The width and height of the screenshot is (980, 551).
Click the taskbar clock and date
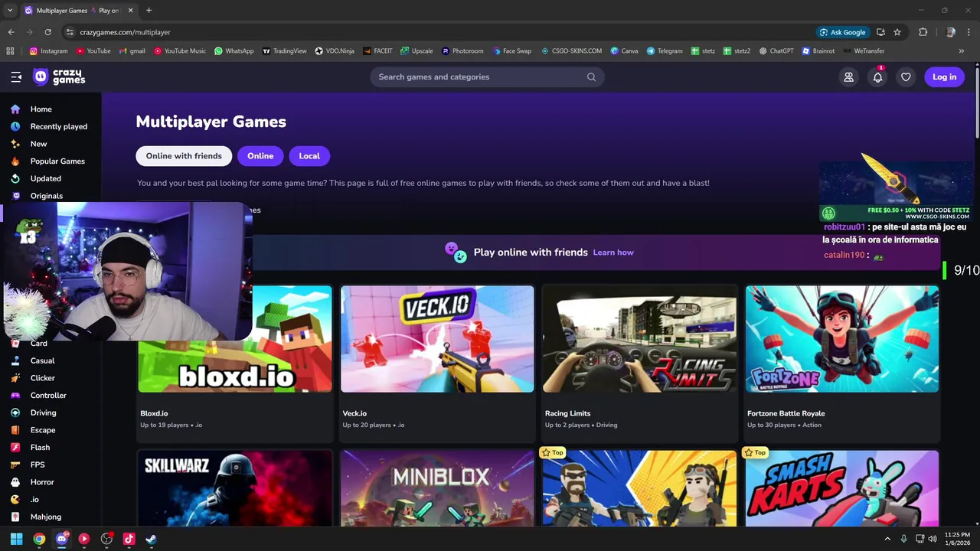957,539
